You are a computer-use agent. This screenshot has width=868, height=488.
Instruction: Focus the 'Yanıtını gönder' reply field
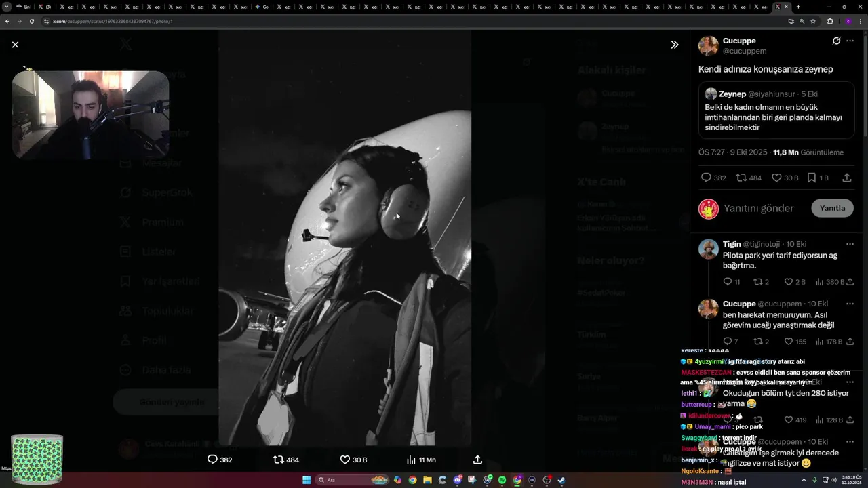coord(758,208)
